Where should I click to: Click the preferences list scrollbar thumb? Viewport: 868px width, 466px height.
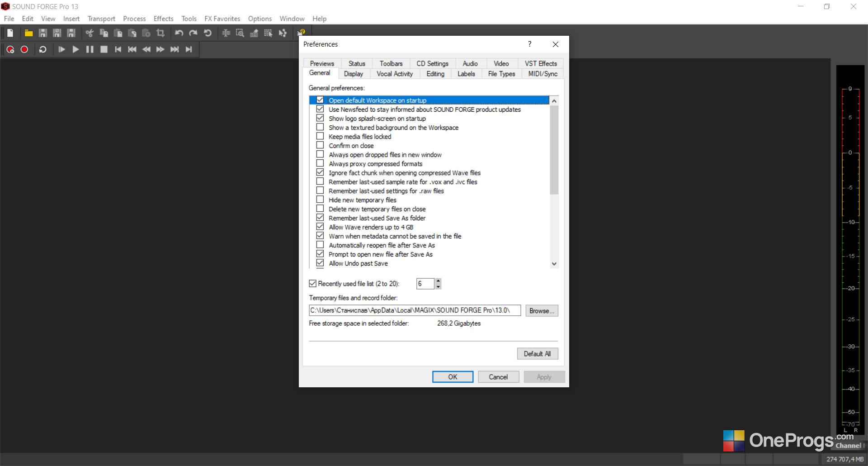554,149
